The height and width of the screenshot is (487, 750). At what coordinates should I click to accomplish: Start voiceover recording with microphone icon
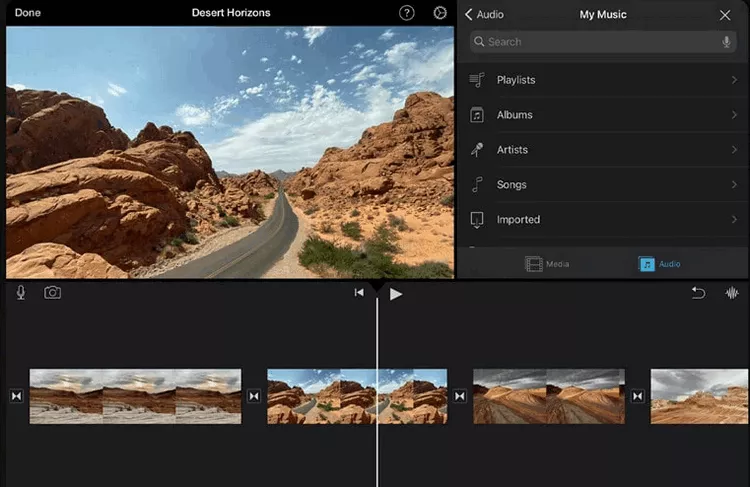pyautogui.click(x=21, y=293)
